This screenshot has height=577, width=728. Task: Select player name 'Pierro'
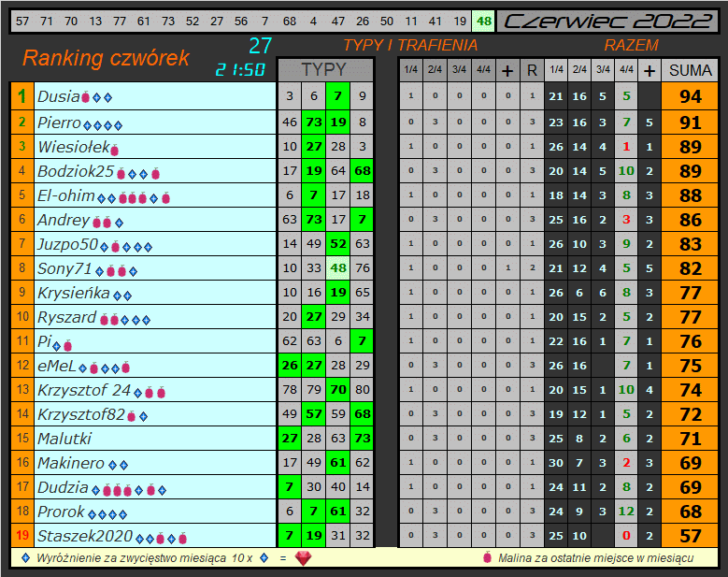tap(60, 123)
